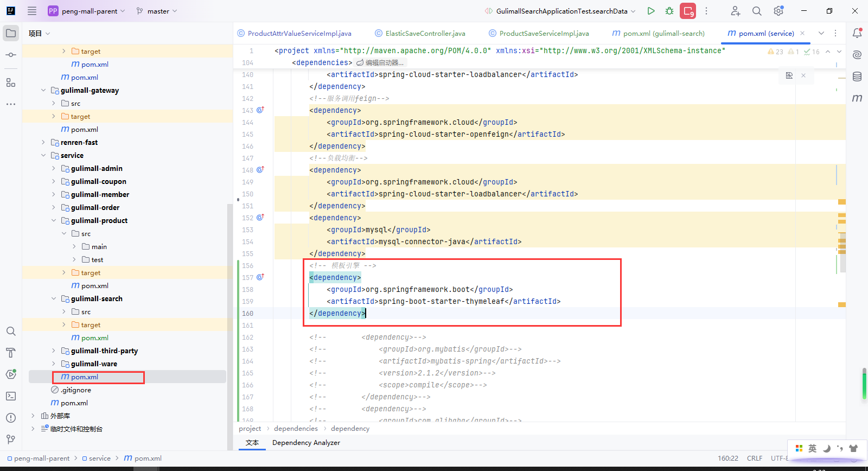Show the hidden editor tabs list
The image size is (868, 471).
tap(821, 33)
